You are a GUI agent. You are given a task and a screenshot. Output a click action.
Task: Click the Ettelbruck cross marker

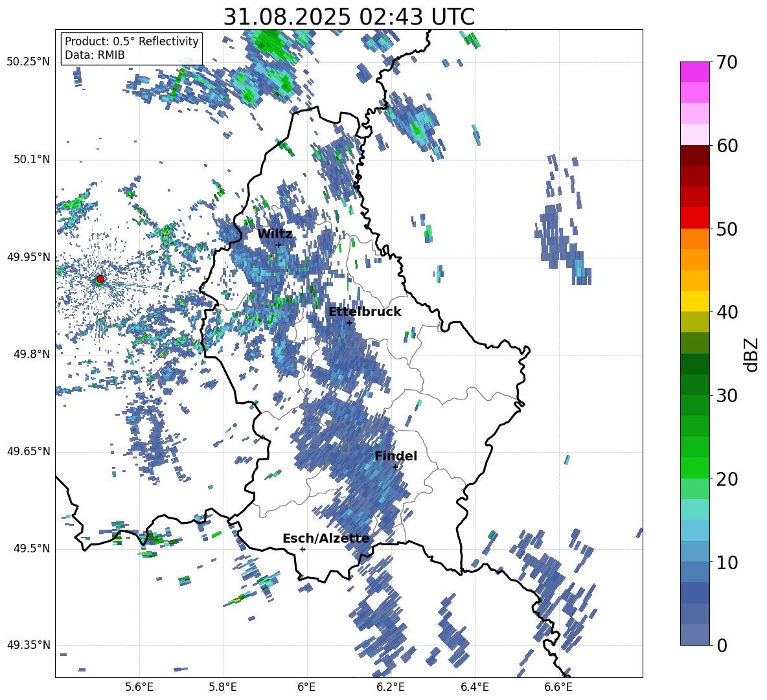349,322
